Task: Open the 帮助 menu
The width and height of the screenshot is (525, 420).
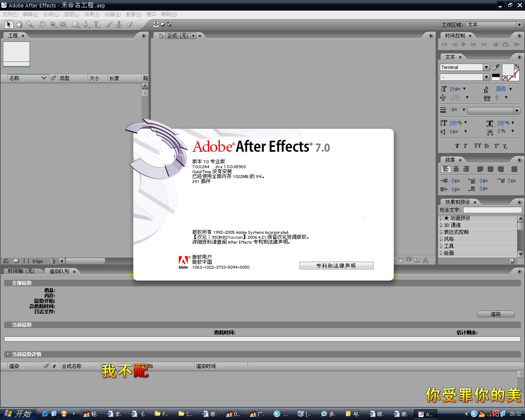Action: [x=169, y=14]
